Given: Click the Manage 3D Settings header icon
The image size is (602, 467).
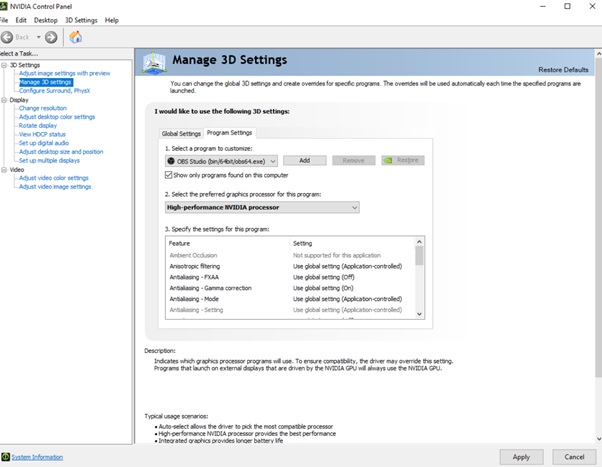Looking at the screenshot, I should pyautogui.click(x=155, y=62).
